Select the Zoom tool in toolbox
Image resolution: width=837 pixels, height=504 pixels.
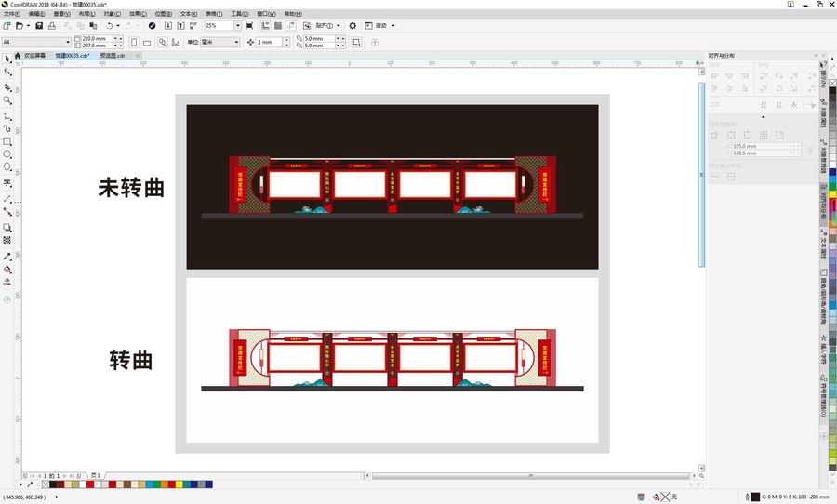pyautogui.click(x=7, y=99)
